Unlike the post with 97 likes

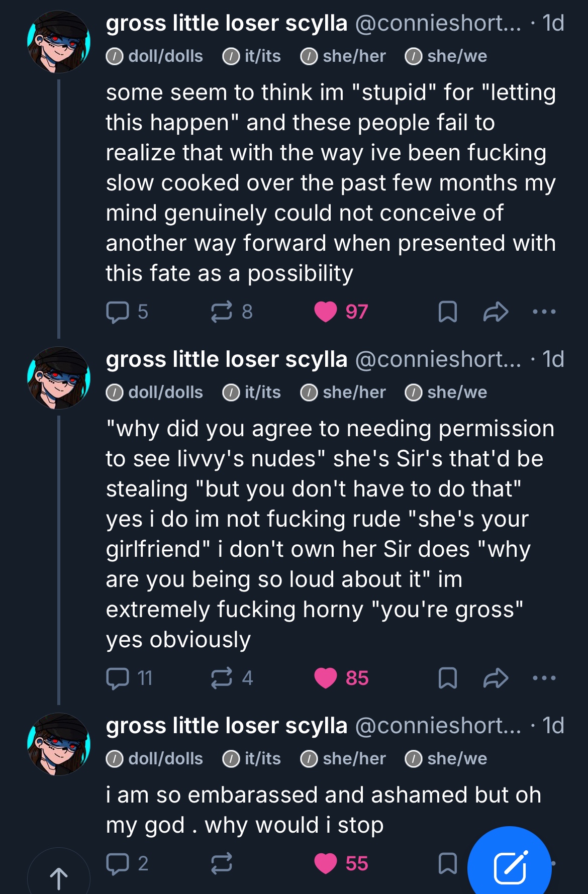click(326, 312)
